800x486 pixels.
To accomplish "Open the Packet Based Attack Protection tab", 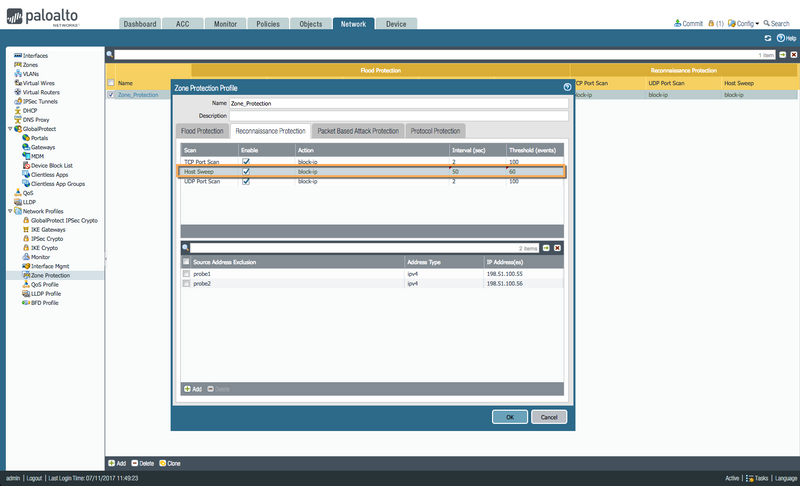I will tap(358, 131).
